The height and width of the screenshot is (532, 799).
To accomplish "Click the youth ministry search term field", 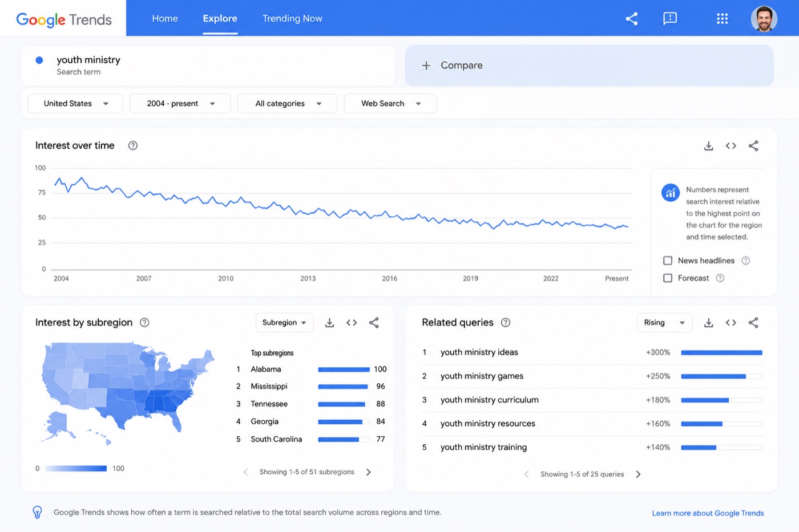I will (208, 66).
